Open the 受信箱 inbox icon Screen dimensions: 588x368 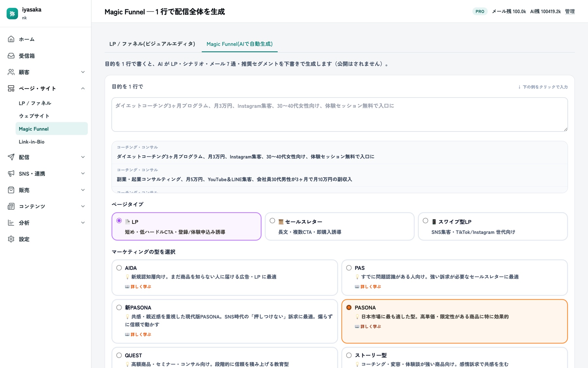pos(11,56)
